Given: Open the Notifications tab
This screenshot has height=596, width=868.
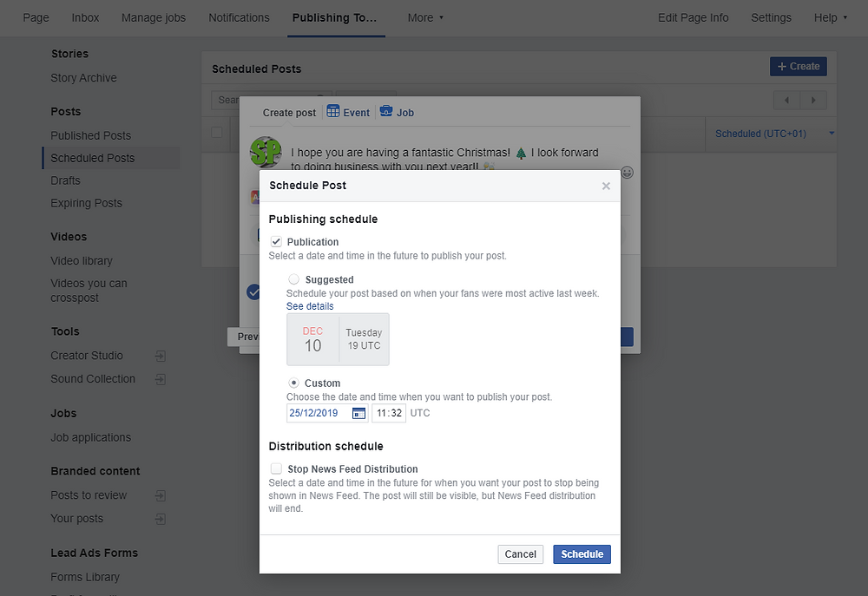Looking at the screenshot, I should (x=240, y=17).
